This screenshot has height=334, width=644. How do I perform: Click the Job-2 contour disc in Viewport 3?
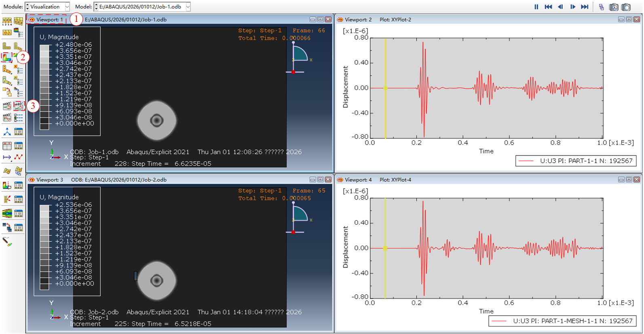157,281
